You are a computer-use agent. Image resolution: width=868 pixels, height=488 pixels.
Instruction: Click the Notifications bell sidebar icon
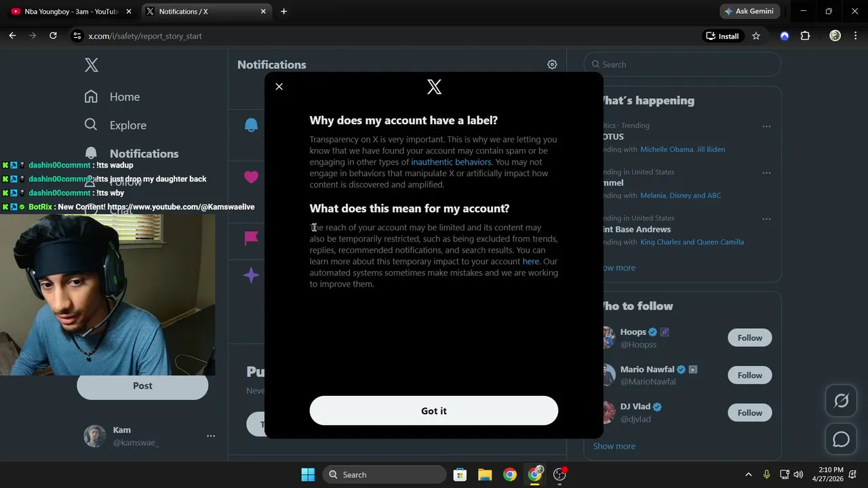pos(92,153)
